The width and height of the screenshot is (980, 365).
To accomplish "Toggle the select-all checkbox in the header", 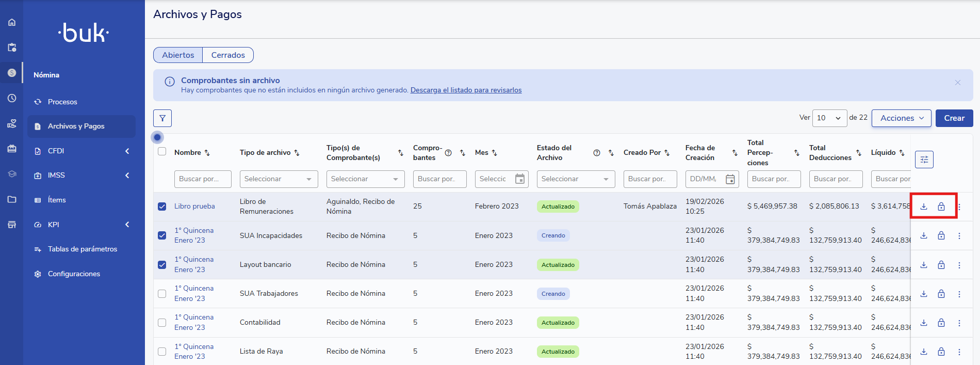I will coord(162,152).
